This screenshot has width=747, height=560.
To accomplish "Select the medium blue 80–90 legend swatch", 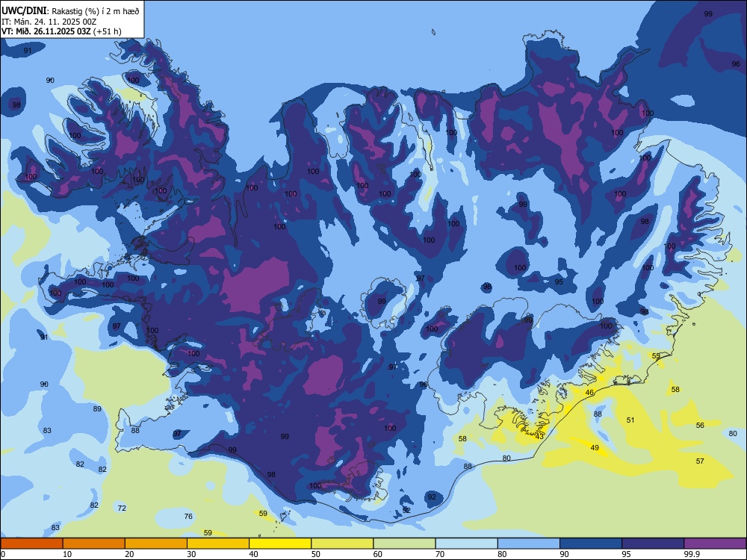I will tap(529, 544).
